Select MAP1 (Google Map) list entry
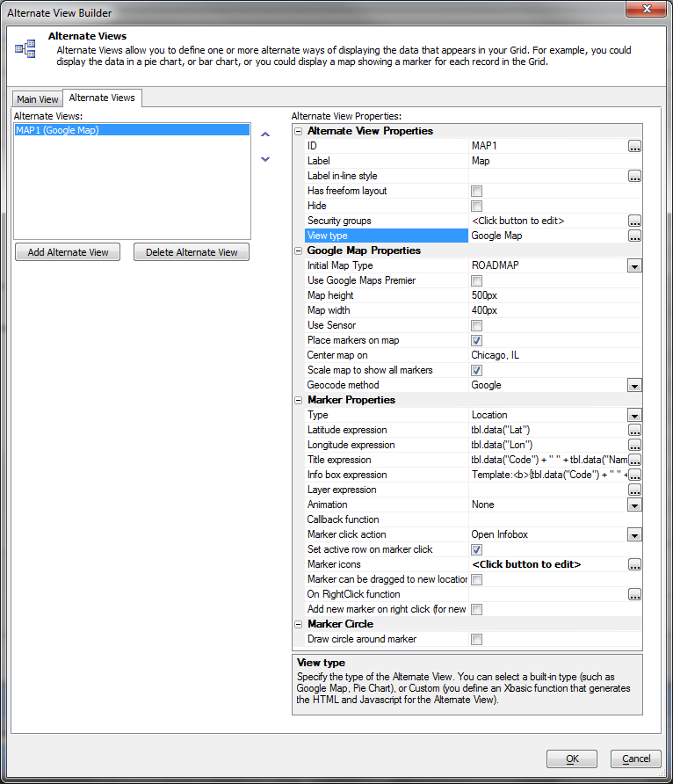The width and height of the screenshot is (673, 784). click(x=132, y=130)
